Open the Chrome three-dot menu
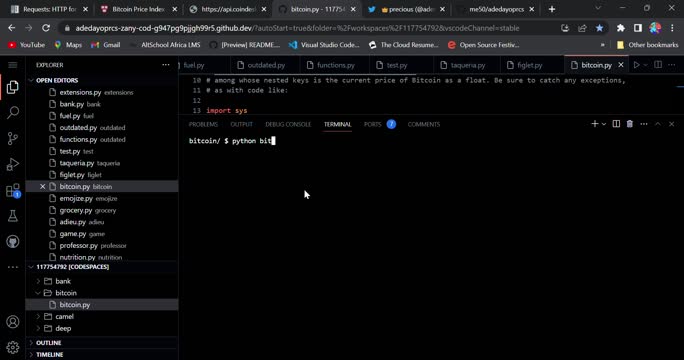This screenshot has height=360, width=684. (x=672, y=28)
